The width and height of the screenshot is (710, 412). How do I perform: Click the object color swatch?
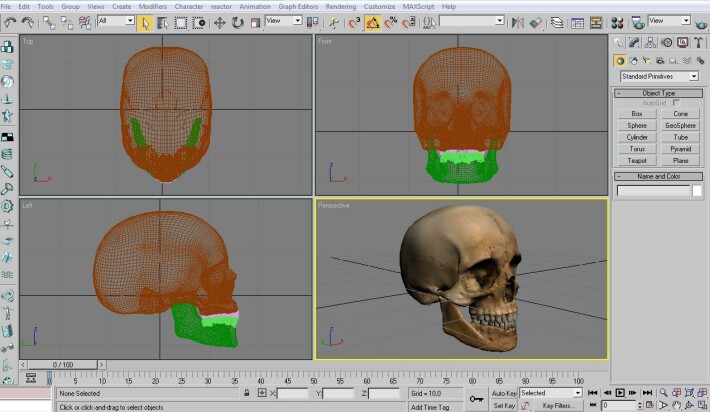697,191
